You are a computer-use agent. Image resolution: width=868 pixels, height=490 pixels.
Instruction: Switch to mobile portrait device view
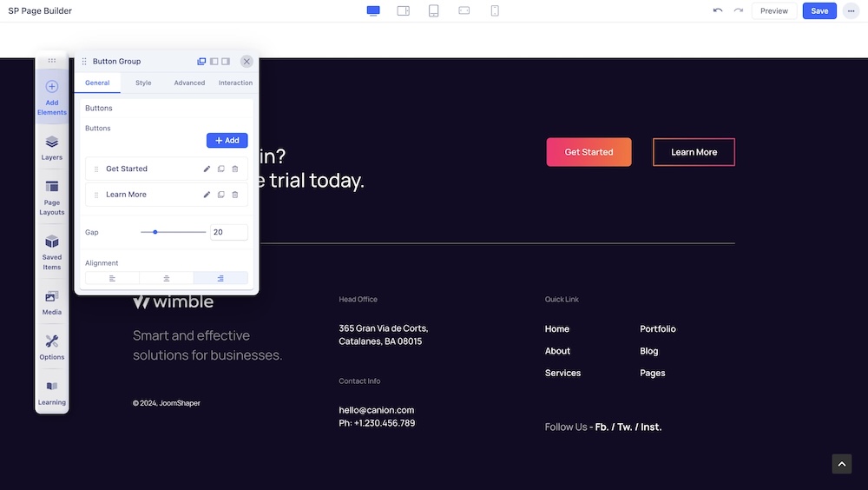[495, 10]
